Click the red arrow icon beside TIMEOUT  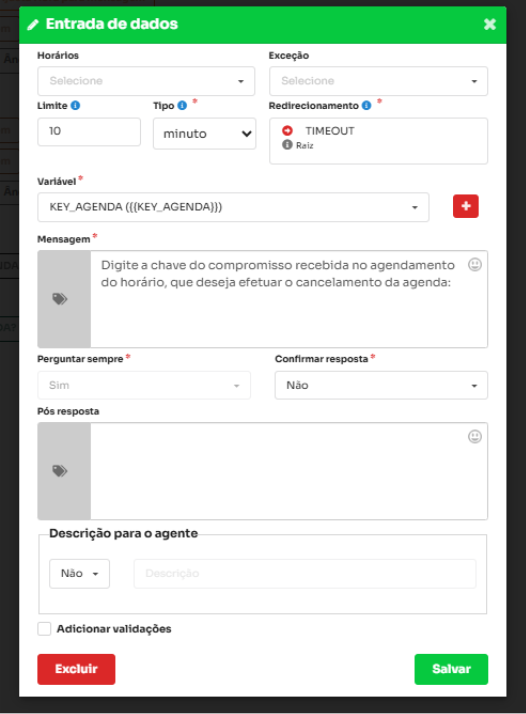[287, 131]
